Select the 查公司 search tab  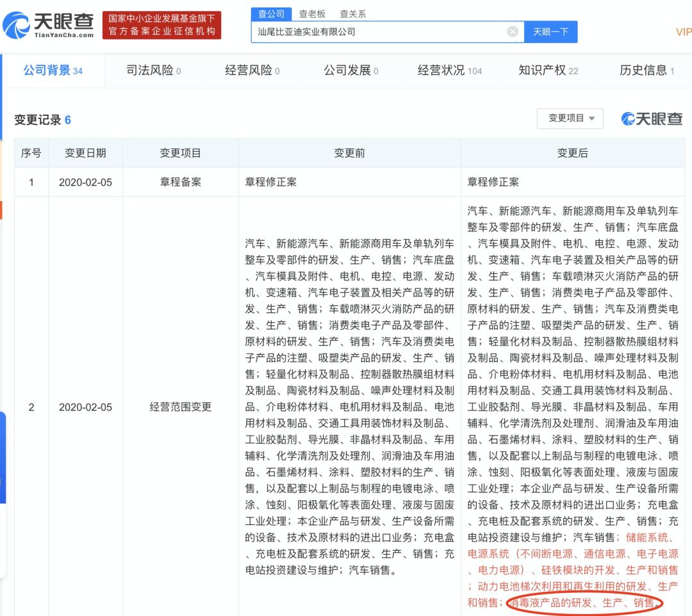pyautogui.click(x=271, y=13)
